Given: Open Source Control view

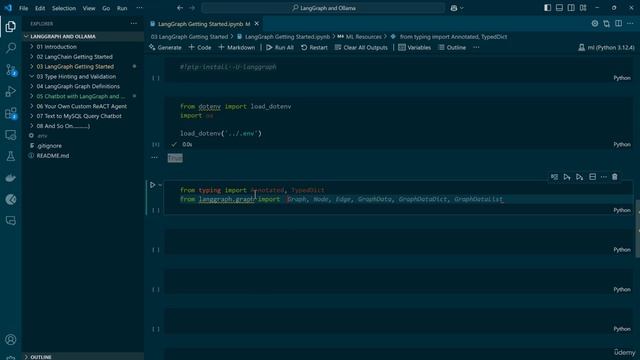Looking at the screenshot, I should point(11,70).
